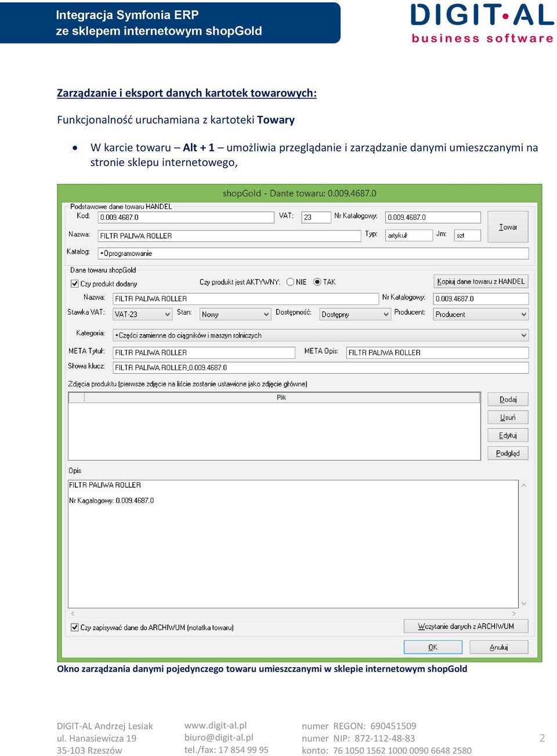The height and width of the screenshot is (756, 557).
Task: Click the Usuń photo button
Action: (x=508, y=417)
